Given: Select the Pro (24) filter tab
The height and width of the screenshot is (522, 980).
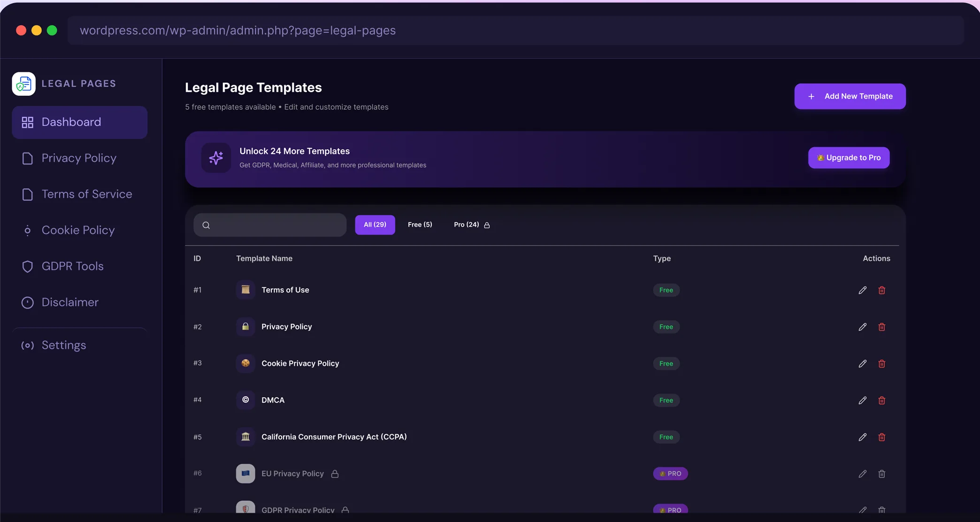Looking at the screenshot, I should (x=472, y=225).
